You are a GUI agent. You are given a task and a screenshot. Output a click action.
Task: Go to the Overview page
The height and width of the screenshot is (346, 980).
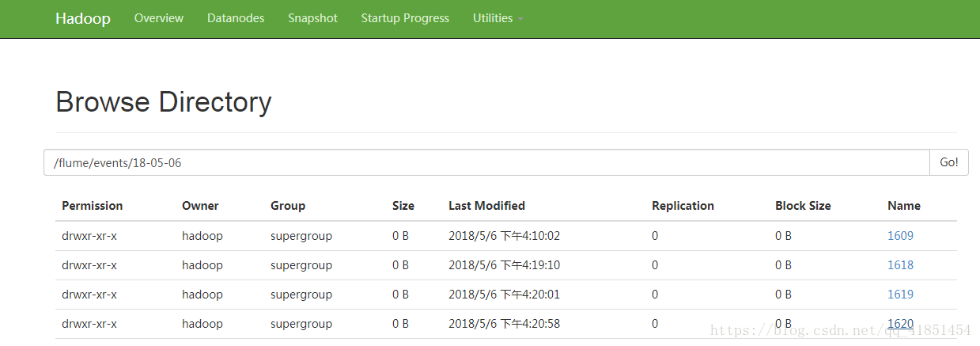point(159,18)
